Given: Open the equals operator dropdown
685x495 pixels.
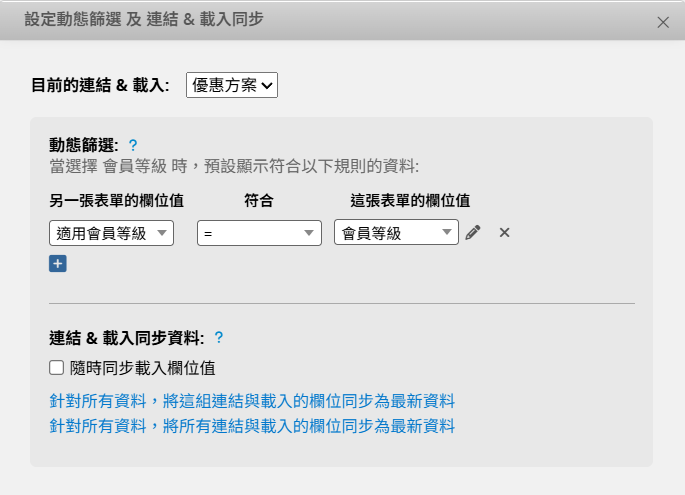Looking at the screenshot, I should coord(259,233).
